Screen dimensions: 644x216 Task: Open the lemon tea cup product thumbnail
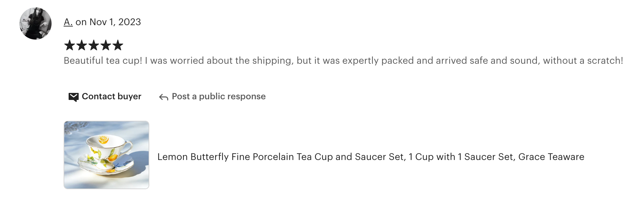[106, 155]
